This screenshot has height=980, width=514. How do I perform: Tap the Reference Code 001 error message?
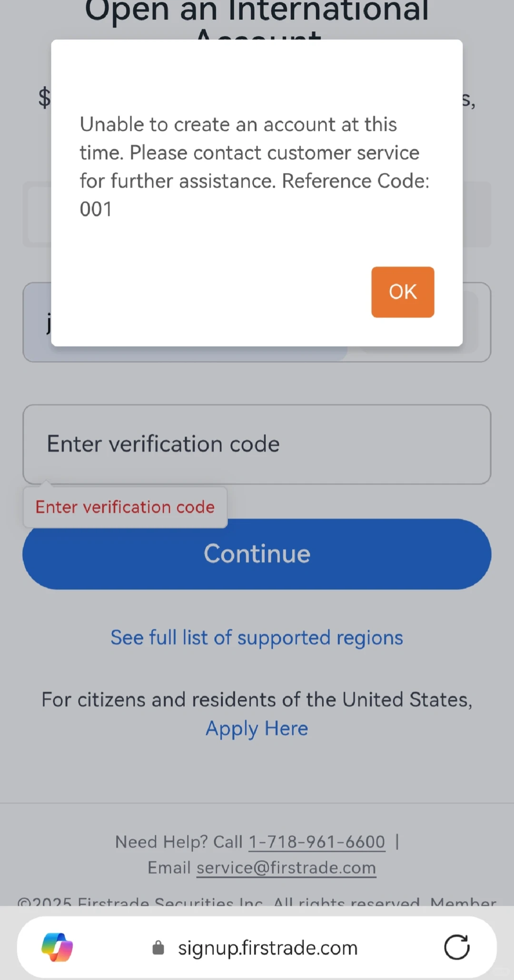(255, 167)
